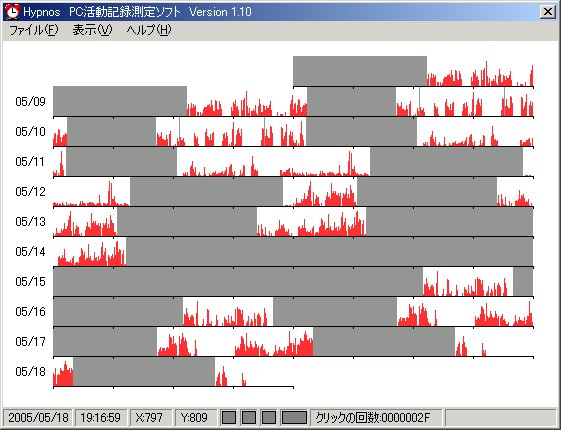Click the wide gray status bar indicator box

coord(294,417)
